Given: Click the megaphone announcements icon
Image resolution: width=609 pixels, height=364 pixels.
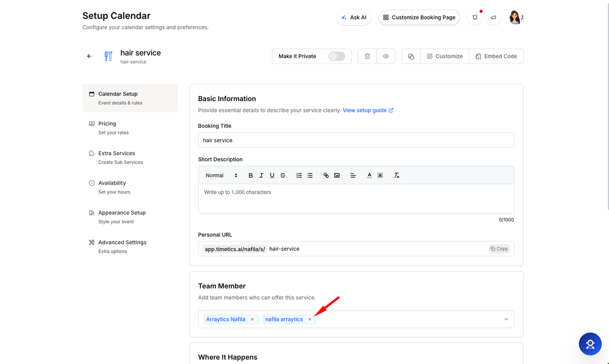Looking at the screenshot, I should [x=493, y=17].
